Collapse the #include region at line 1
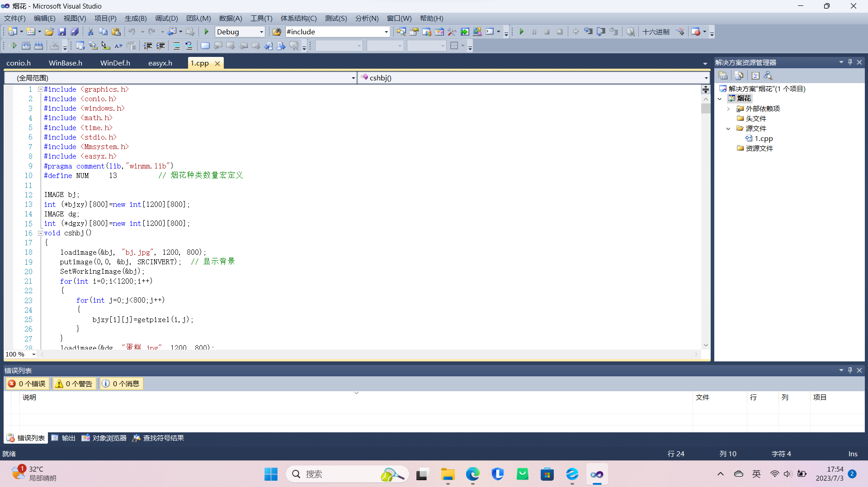Image resolution: width=868 pixels, height=487 pixels. [x=40, y=89]
